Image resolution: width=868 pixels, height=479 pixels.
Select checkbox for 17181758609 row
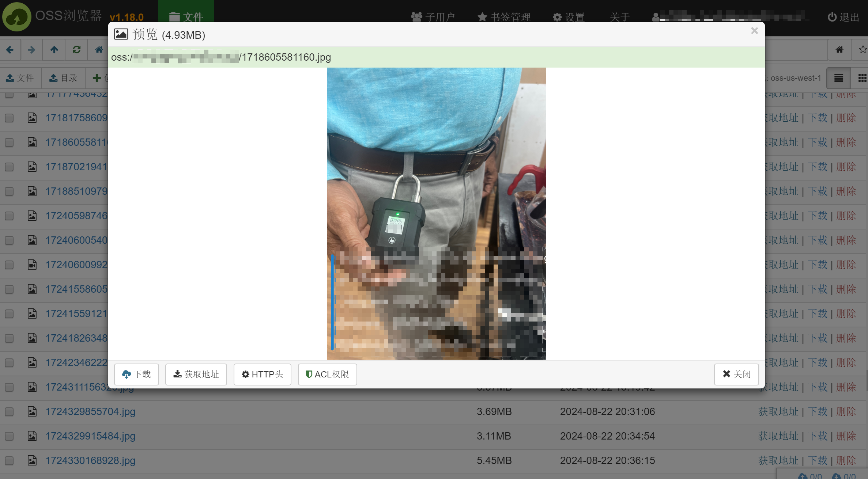(9, 118)
